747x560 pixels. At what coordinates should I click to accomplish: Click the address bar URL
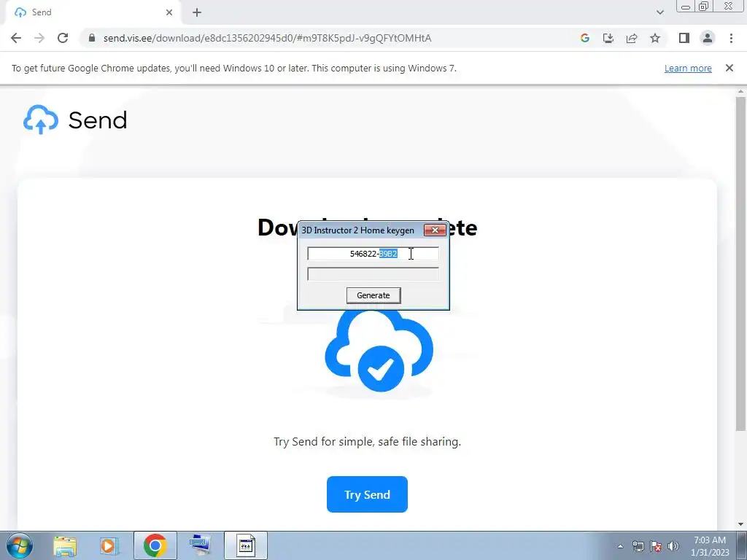click(267, 38)
